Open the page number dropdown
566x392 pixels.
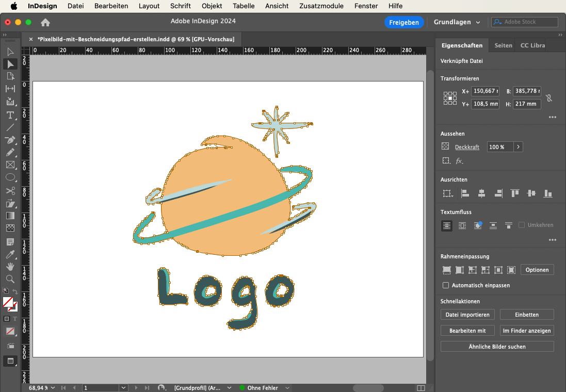tap(124, 388)
